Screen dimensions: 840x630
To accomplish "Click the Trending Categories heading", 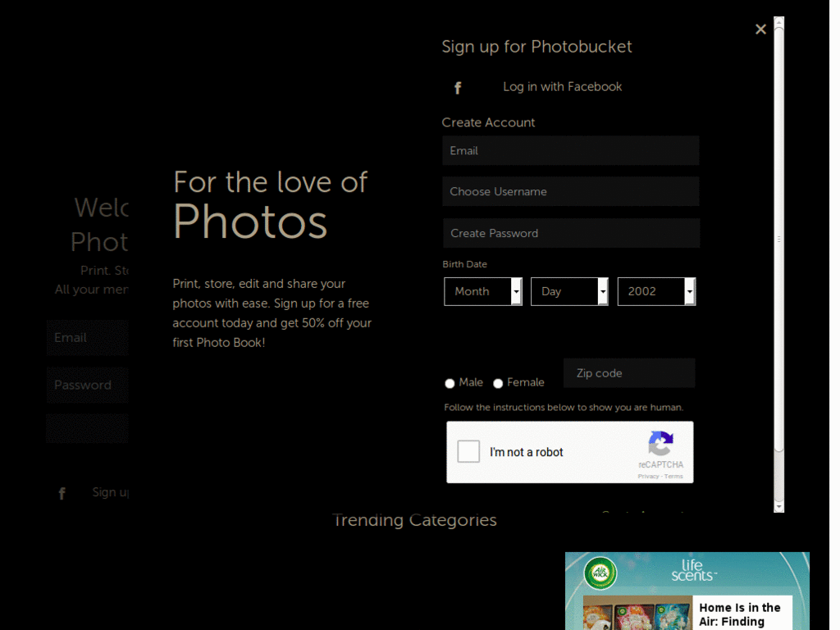I will pyautogui.click(x=414, y=519).
